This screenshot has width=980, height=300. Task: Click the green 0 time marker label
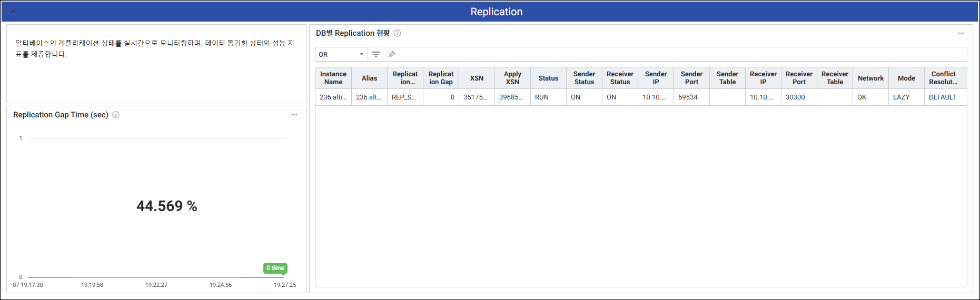pos(275,268)
